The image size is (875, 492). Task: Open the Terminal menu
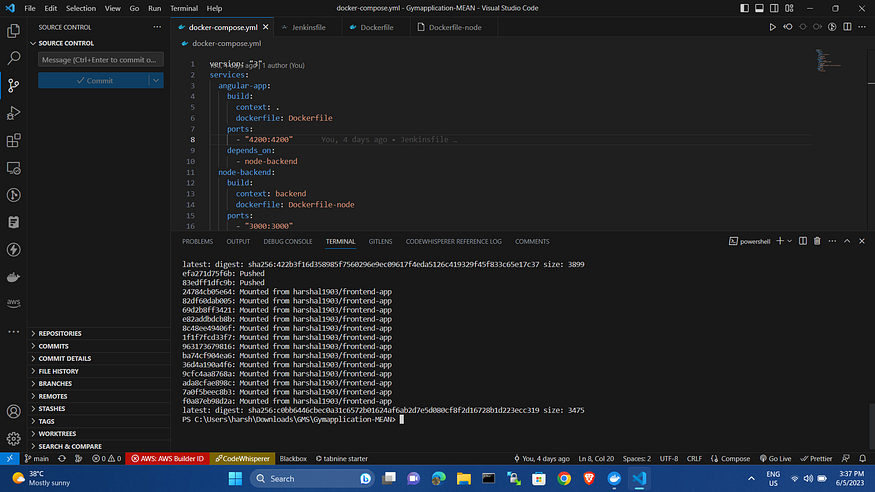point(184,8)
